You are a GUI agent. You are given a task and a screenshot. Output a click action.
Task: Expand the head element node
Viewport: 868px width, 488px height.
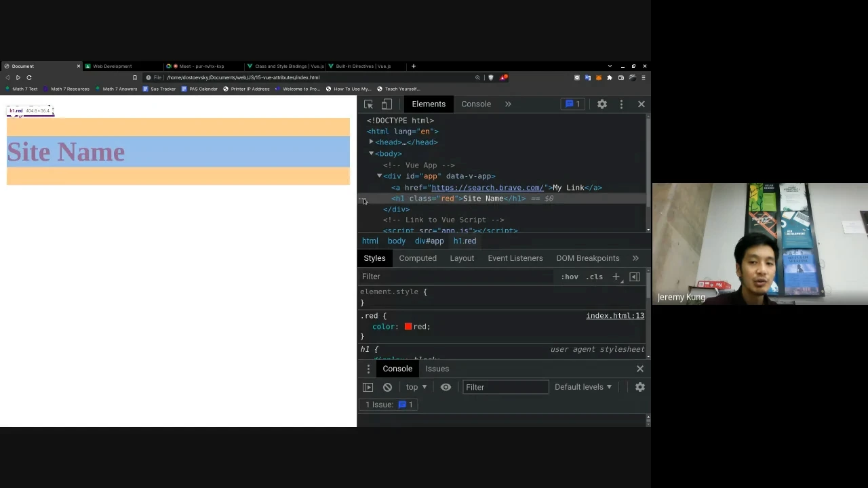[371, 142]
